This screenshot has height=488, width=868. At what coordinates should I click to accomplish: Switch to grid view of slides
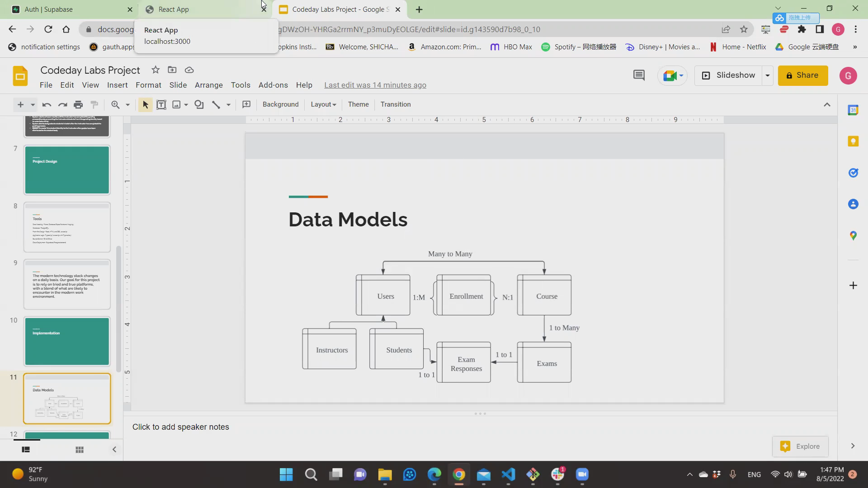tap(80, 450)
